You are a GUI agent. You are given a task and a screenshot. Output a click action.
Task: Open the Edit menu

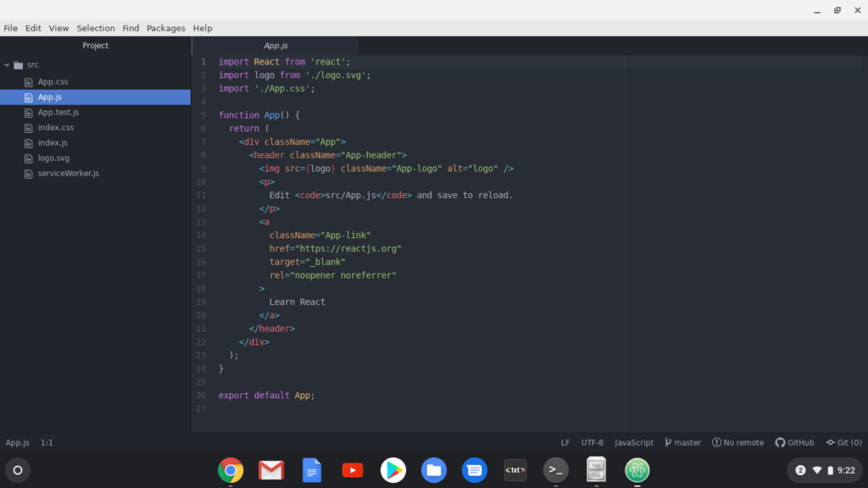[33, 28]
